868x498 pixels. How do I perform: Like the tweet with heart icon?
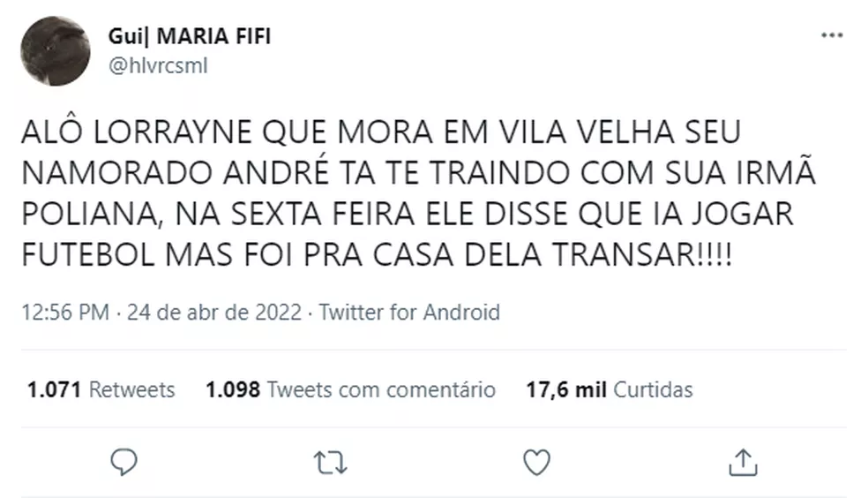536,461
